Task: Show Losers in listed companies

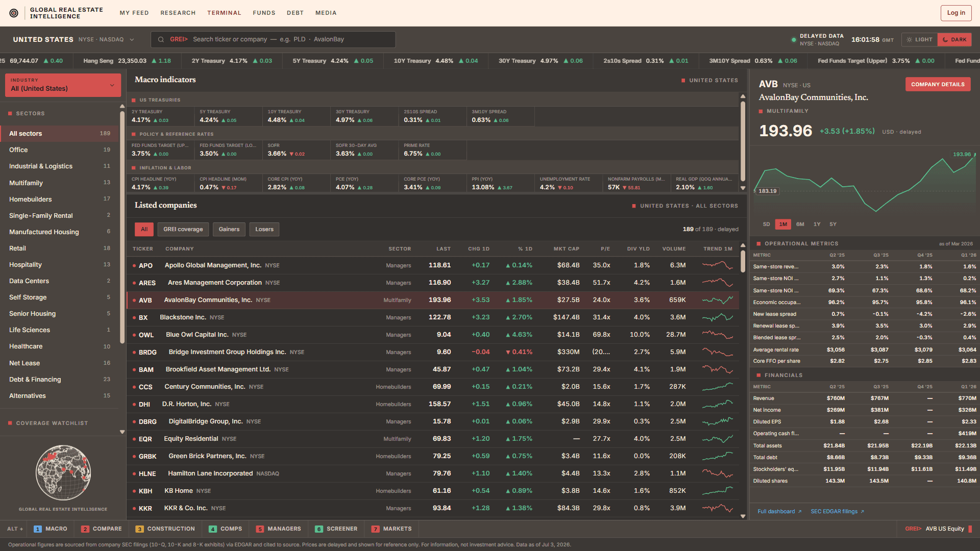Action: pyautogui.click(x=264, y=230)
